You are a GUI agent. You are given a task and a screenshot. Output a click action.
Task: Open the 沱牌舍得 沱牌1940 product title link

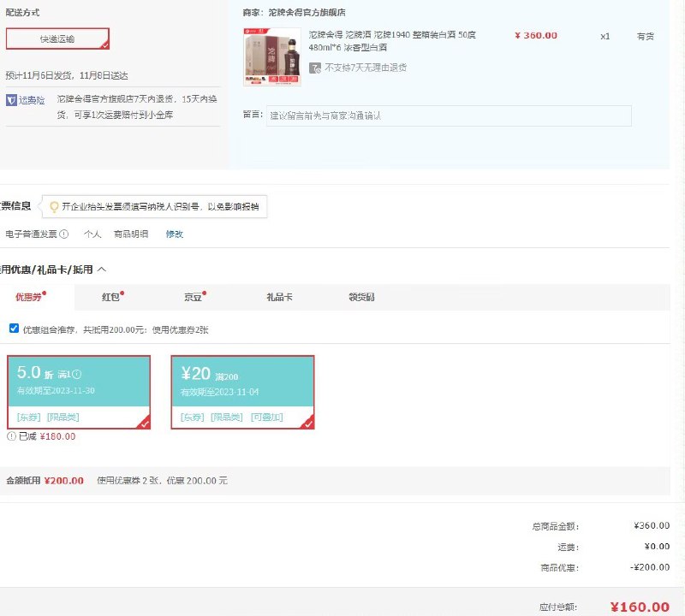(392, 40)
